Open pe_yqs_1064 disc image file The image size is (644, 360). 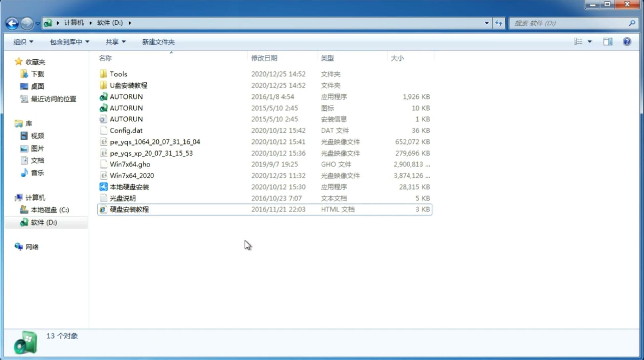click(155, 142)
